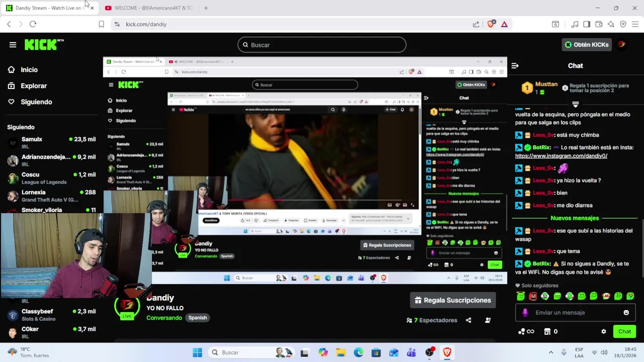Reload the page

(x=33, y=24)
